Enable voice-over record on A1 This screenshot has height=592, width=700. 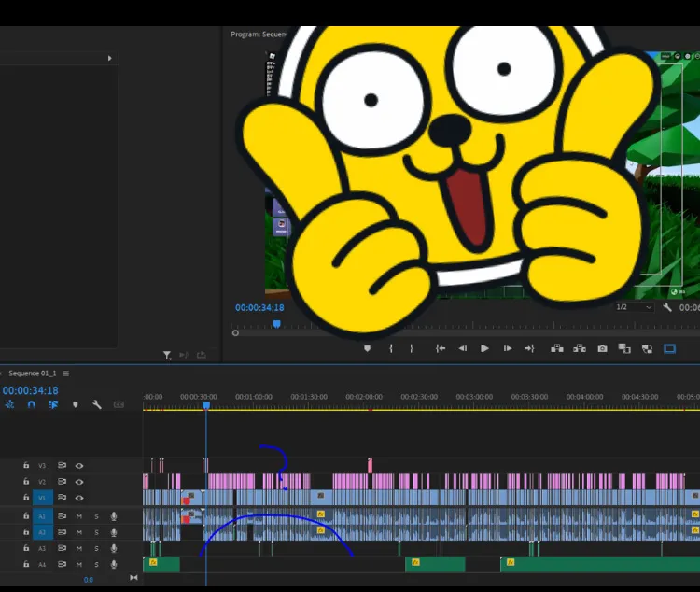pyautogui.click(x=114, y=516)
